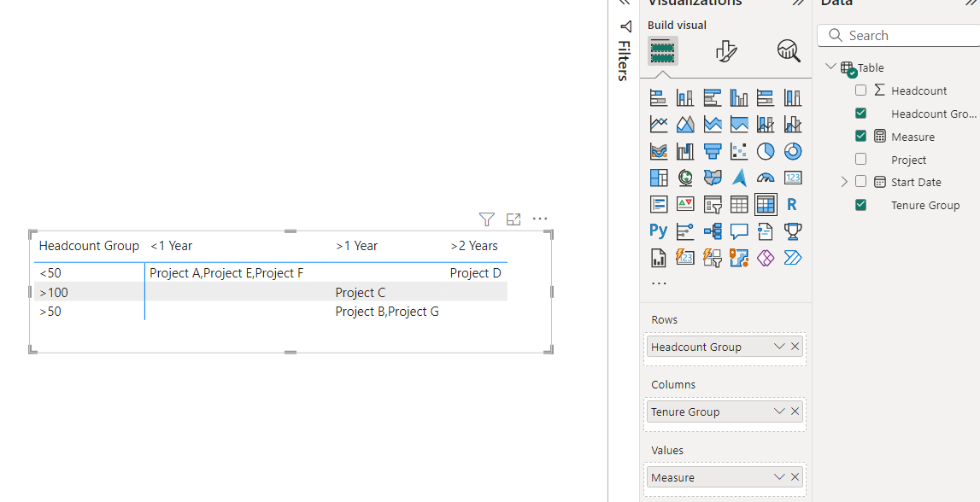Uncheck the Headcount Group field
Image resolution: width=980 pixels, height=502 pixels.
coord(860,113)
